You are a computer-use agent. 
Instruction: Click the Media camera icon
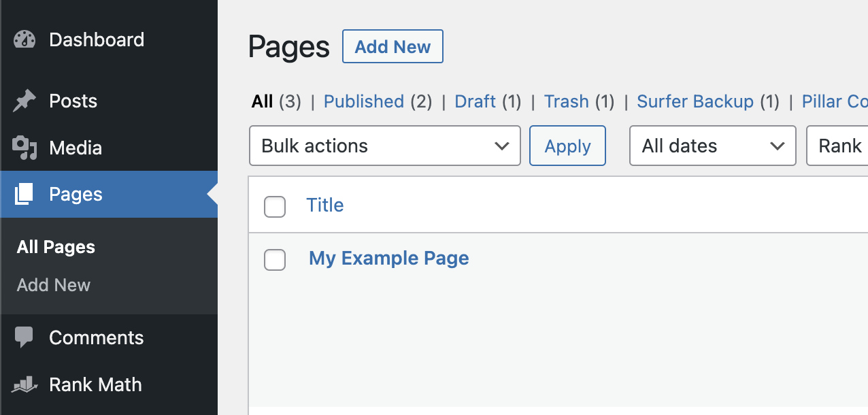click(x=24, y=148)
